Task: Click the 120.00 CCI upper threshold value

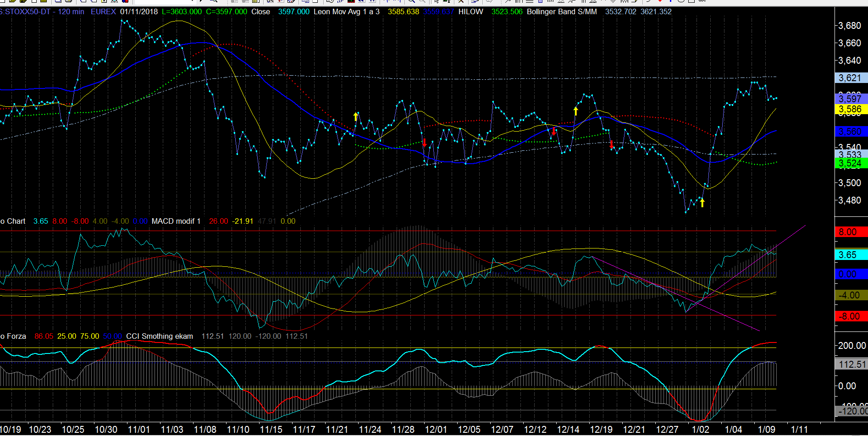Action: click(x=240, y=336)
